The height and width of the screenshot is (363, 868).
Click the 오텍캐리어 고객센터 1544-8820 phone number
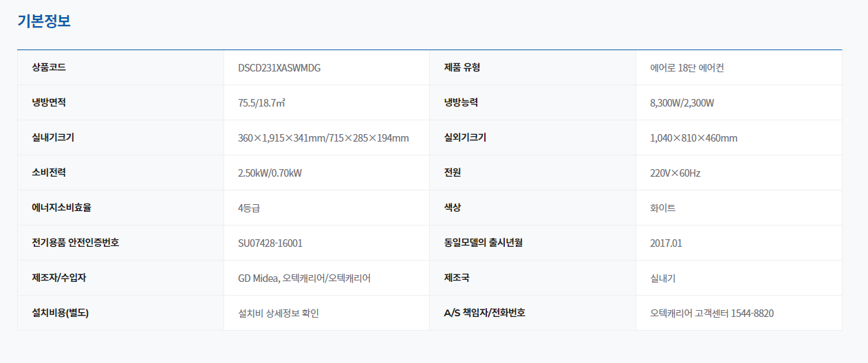pyautogui.click(x=712, y=313)
